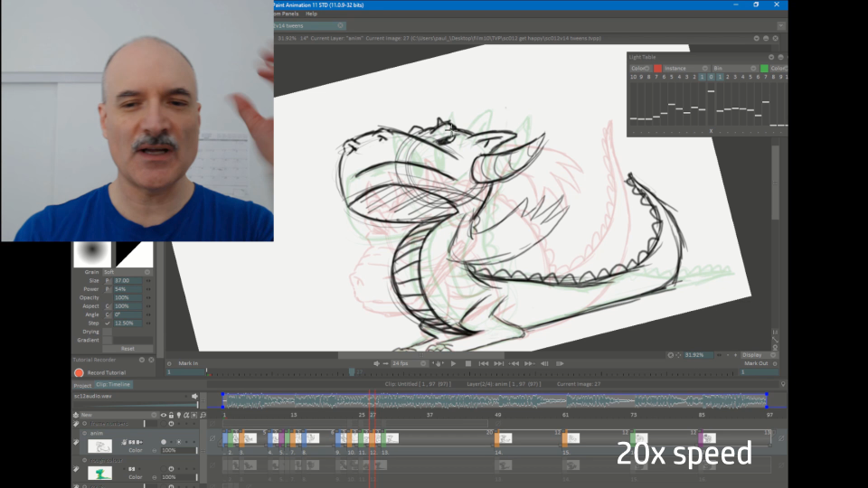Collapse the rough colour layer

pyautogui.click(x=85, y=460)
